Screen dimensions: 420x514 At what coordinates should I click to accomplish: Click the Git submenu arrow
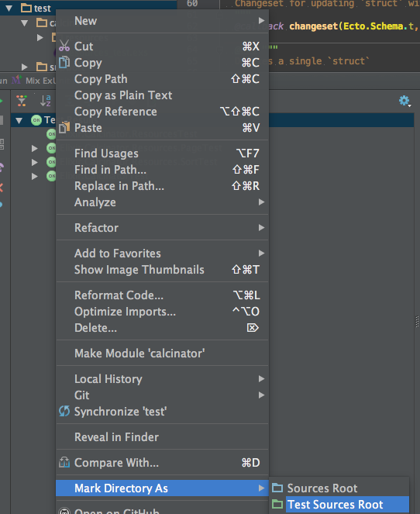click(x=261, y=395)
